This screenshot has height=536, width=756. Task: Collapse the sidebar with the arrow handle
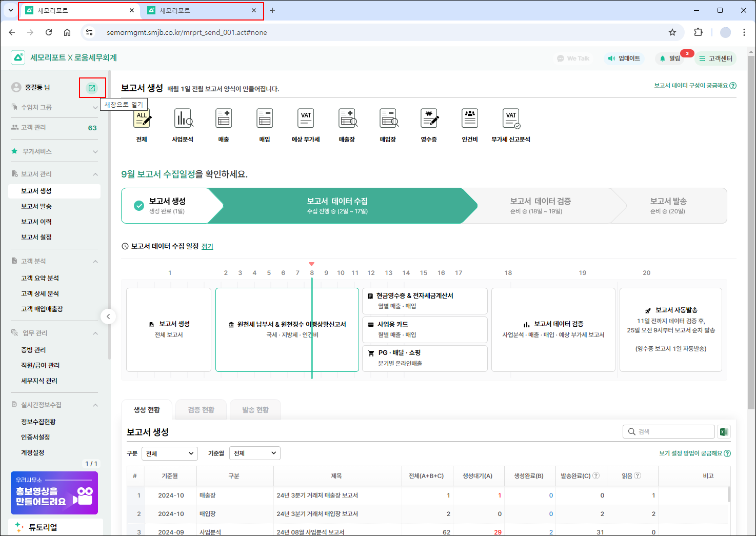click(x=108, y=316)
